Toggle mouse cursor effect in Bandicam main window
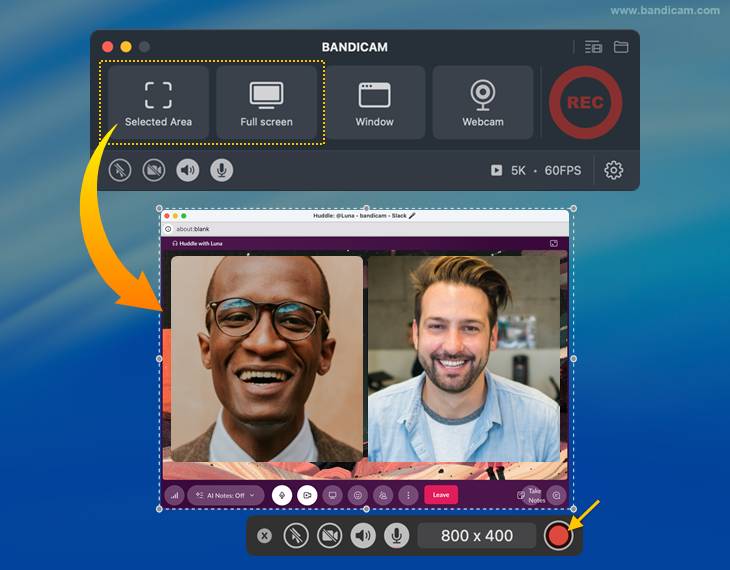Screen dimensions: 730x570 click(x=120, y=170)
